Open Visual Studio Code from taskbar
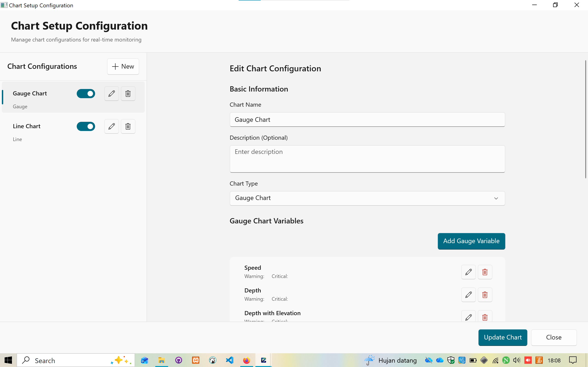Screen dimensions: 588x367 [x=230, y=360]
